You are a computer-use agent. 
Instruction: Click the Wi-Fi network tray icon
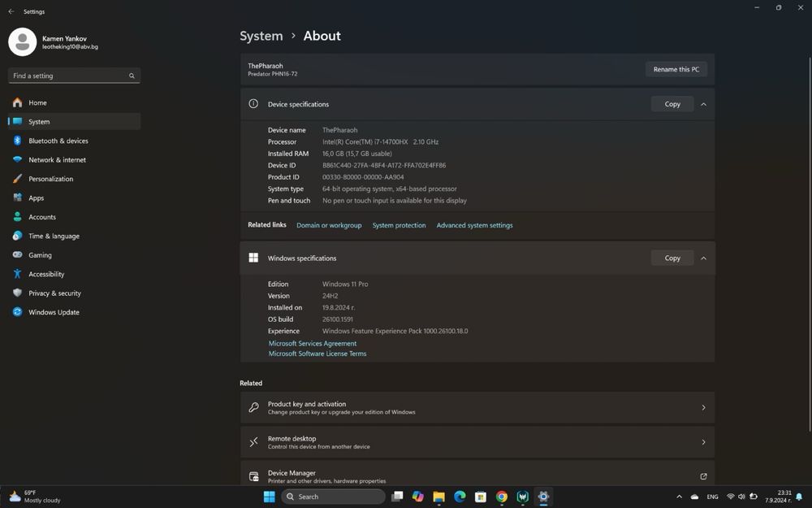click(730, 497)
